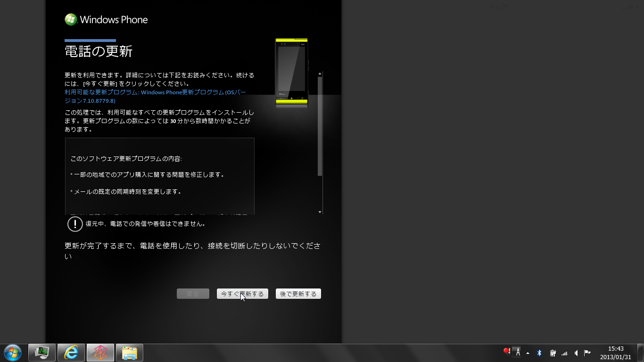Open the Windows Start menu

[x=13, y=353]
